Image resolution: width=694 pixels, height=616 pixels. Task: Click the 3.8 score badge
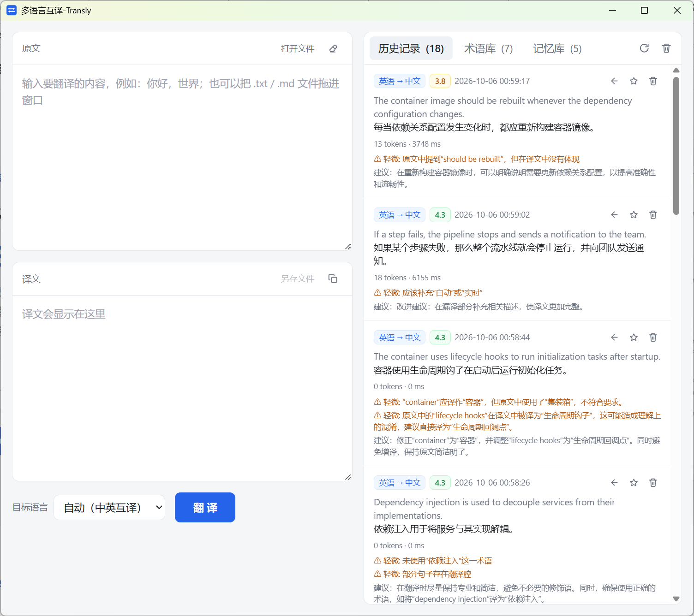440,81
